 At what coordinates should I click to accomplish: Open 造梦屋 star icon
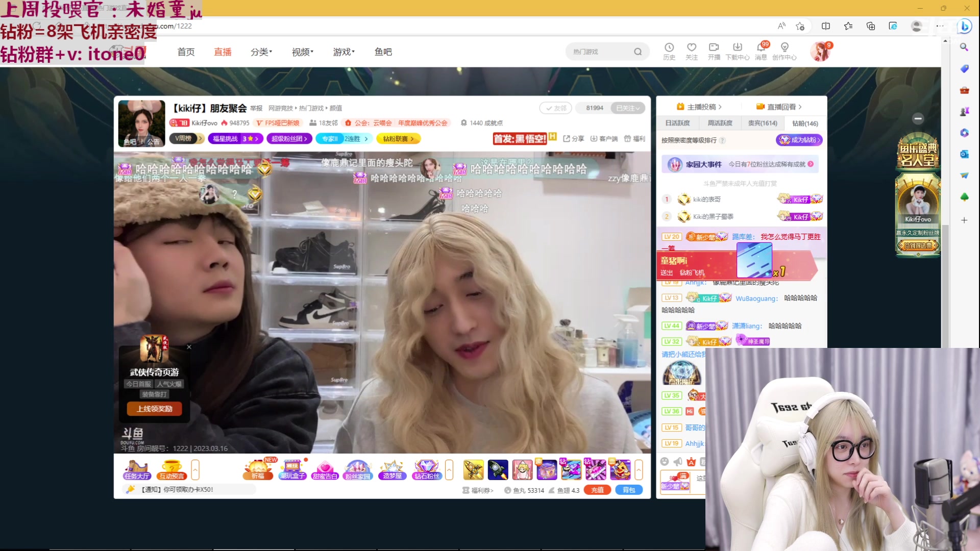[x=392, y=470]
